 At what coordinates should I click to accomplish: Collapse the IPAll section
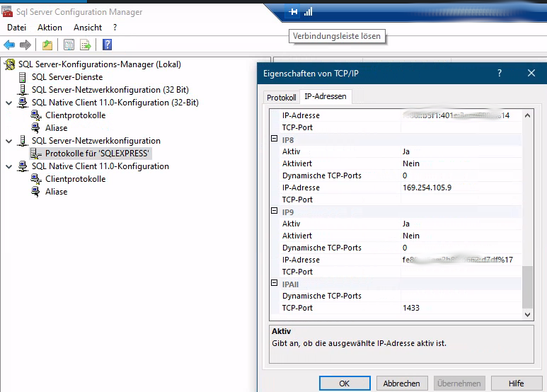tap(274, 283)
